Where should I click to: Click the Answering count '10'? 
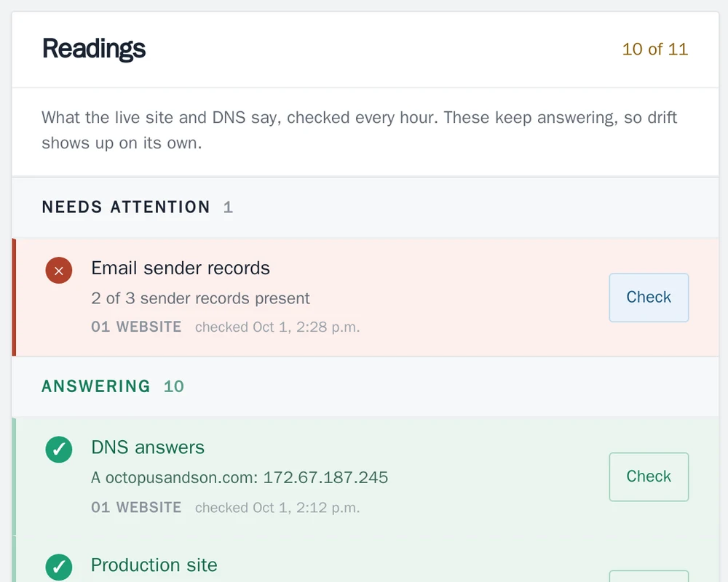pos(174,386)
